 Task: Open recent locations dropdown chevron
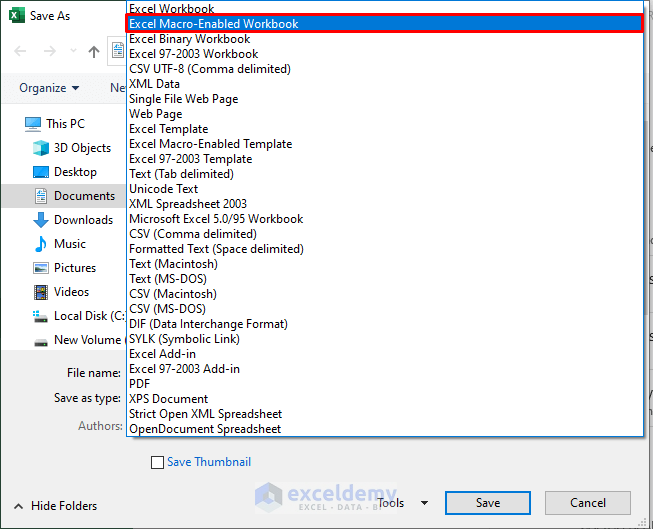(x=73, y=51)
